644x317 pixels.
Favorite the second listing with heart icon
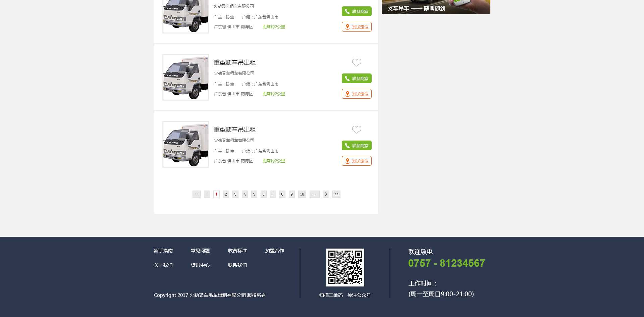357,62
